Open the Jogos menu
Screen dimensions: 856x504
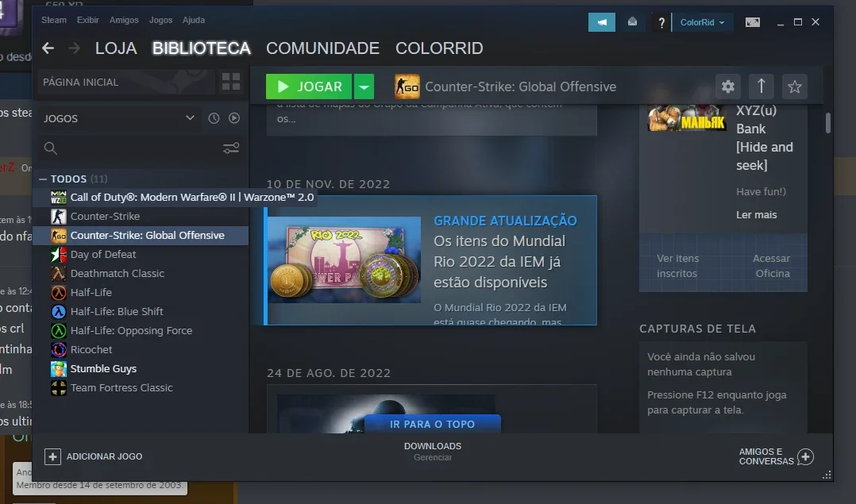point(160,20)
